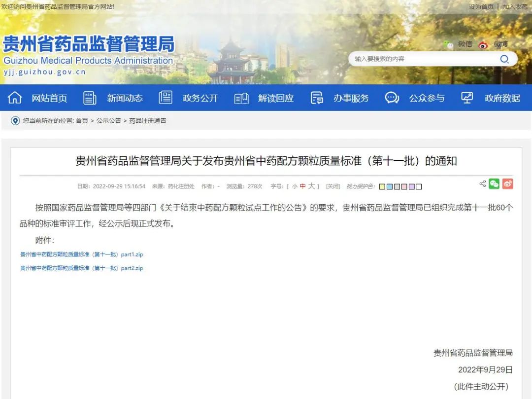Download the part1.zip attachment

point(80,254)
